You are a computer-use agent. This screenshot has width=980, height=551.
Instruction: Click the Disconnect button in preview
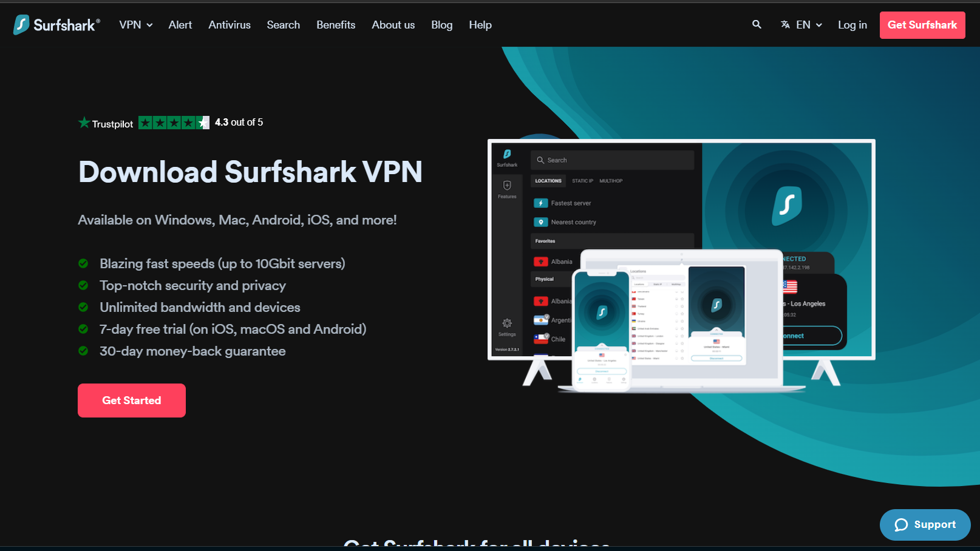pos(811,336)
